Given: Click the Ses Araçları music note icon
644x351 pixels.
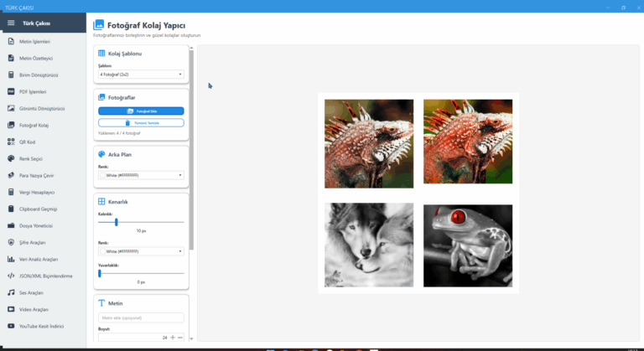Looking at the screenshot, I should pyautogui.click(x=11, y=292).
